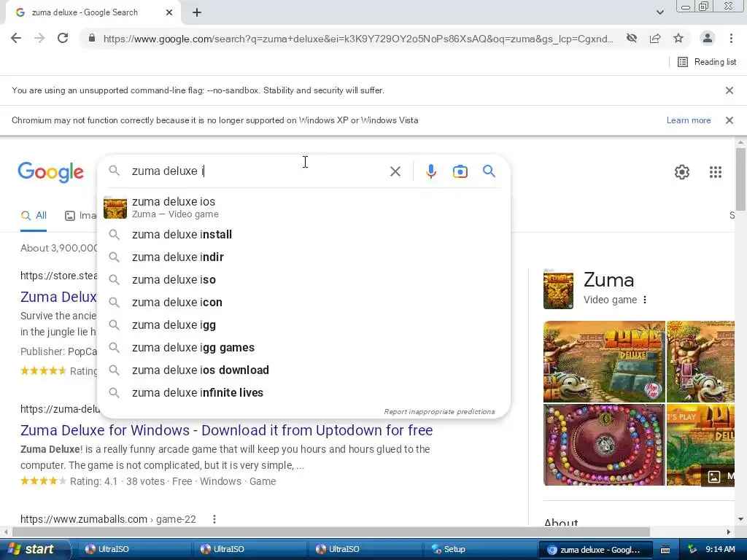This screenshot has height=560, width=747.
Task: Click the browser forward arrow
Action: pos(39,38)
